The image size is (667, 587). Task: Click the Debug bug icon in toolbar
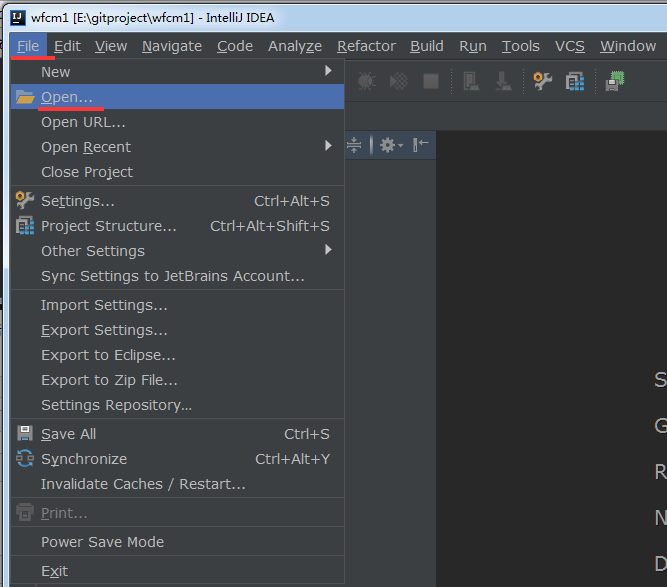[366, 81]
